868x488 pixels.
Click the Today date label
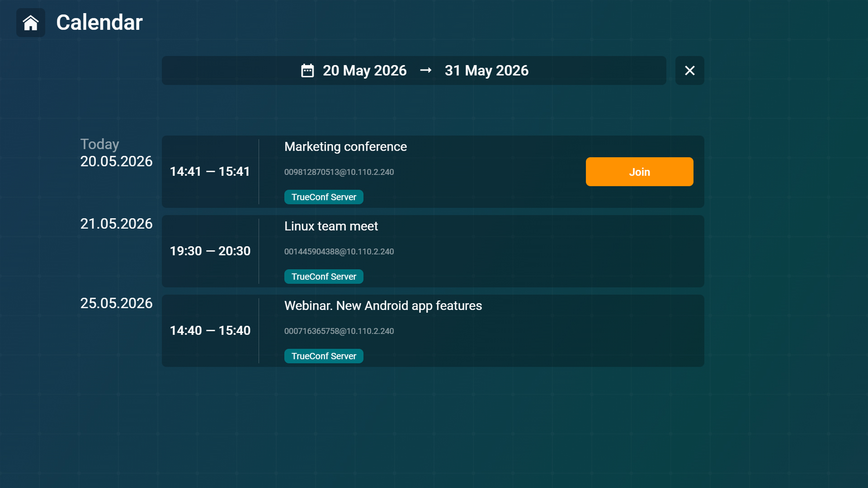point(99,144)
